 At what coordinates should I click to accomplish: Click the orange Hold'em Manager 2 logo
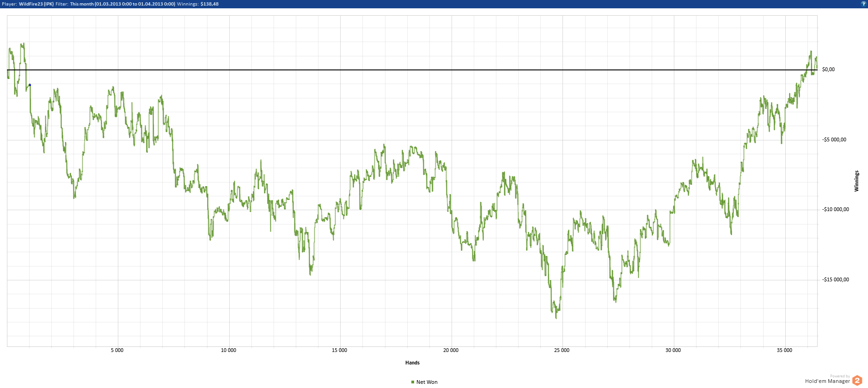pyautogui.click(x=857, y=380)
